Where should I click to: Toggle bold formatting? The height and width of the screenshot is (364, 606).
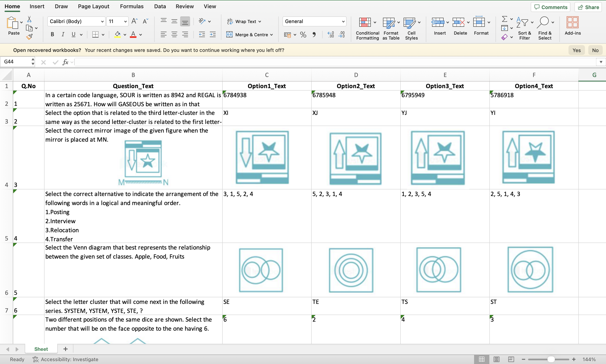pyautogui.click(x=52, y=35)
